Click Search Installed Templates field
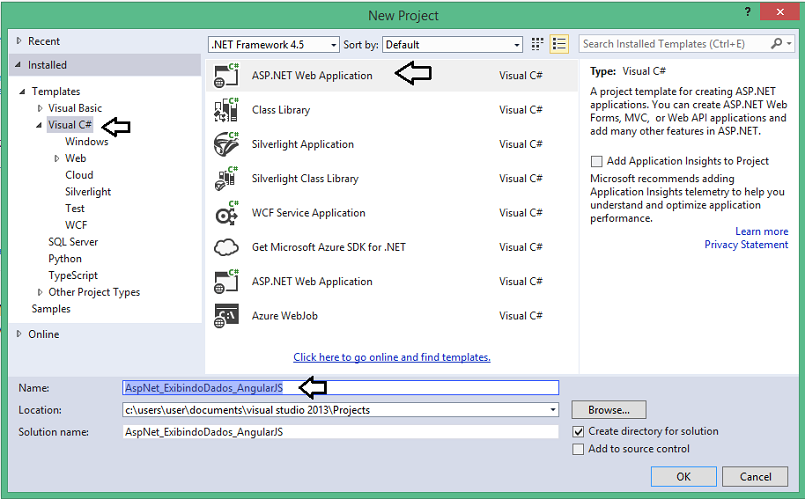The height and width of the screenshot is (499, 805). pos(674,44)
